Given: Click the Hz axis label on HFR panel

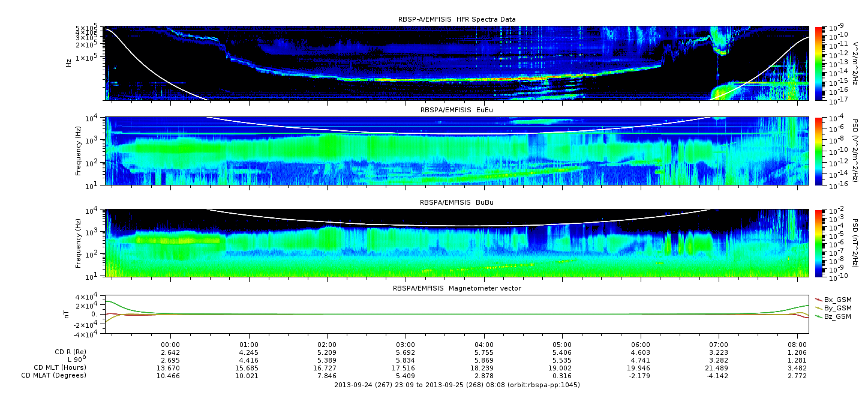Looking at the screenshot, I should tap(70, 62).
